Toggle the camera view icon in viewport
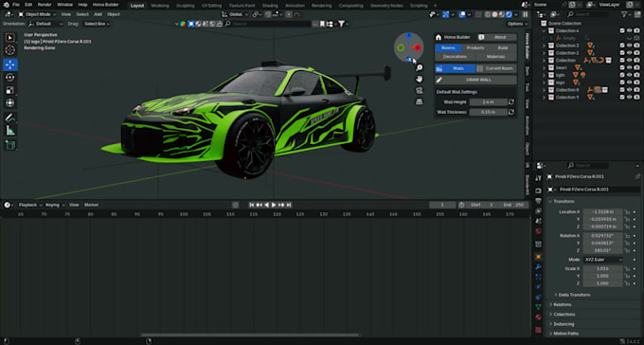This screenshot has width=644, height=345. (x=419, y=90)
